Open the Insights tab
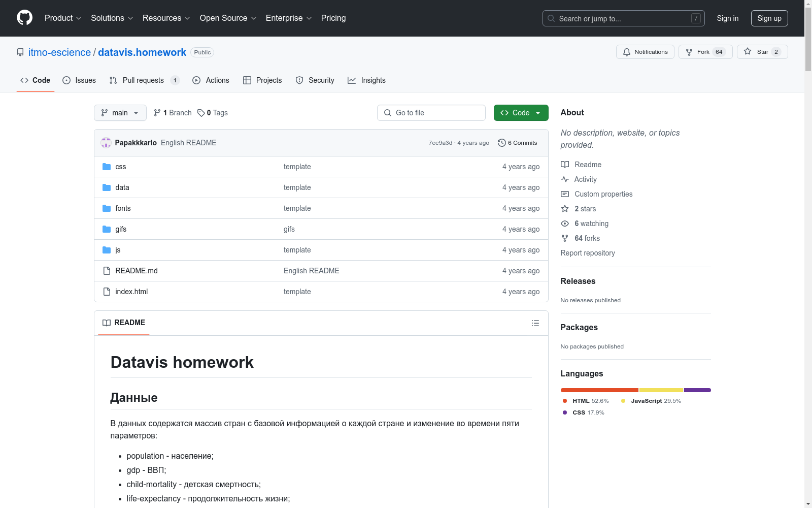 (x=366, y=80)
